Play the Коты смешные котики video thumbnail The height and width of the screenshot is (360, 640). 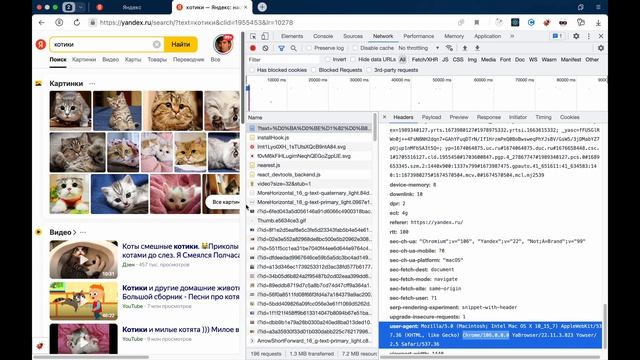click(x=84, y=260)
